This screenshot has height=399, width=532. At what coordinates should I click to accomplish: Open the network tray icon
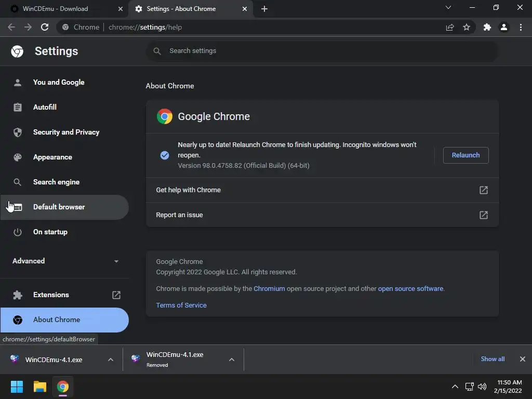(x=470, y=387)
